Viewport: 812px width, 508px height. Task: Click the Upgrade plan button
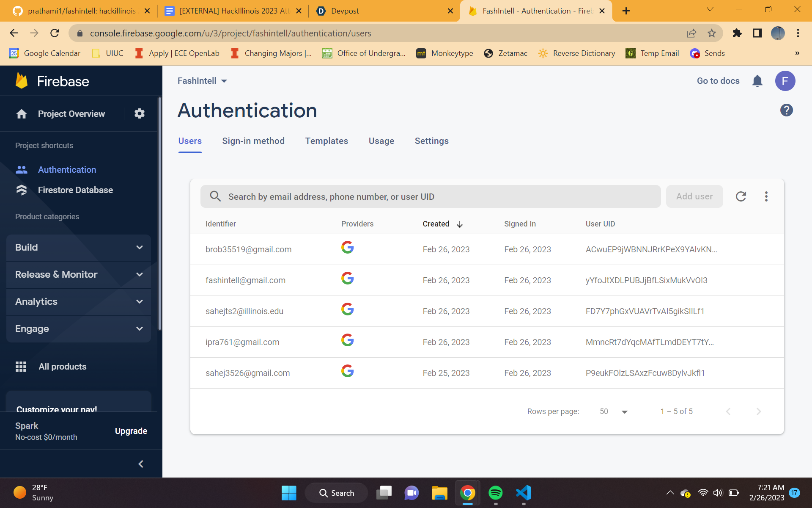pos(131,431)
